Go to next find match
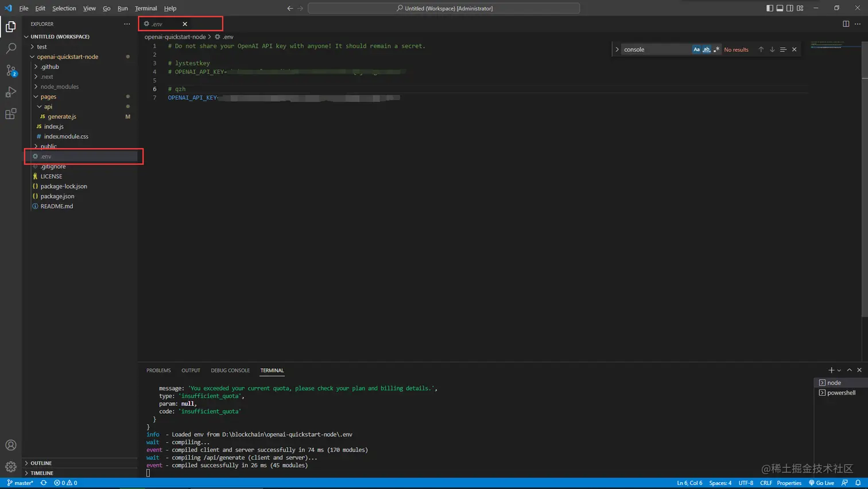 (x=772, y=49)
